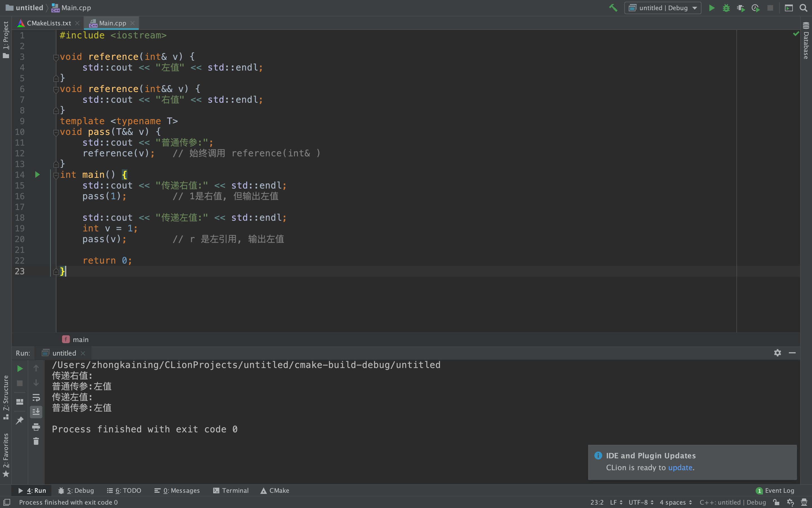Run with coverage icon in toolbar
The image size is (812, 508).
(x=741, y=8)
